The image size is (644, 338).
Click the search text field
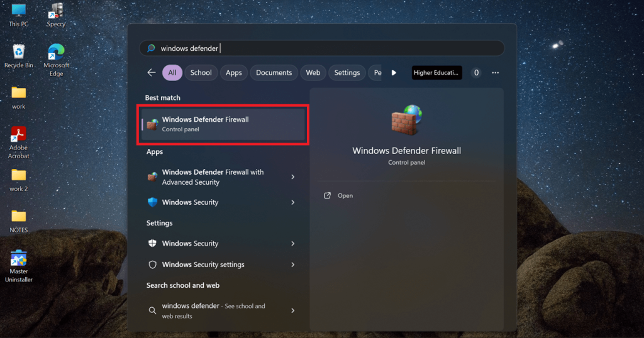321,48
